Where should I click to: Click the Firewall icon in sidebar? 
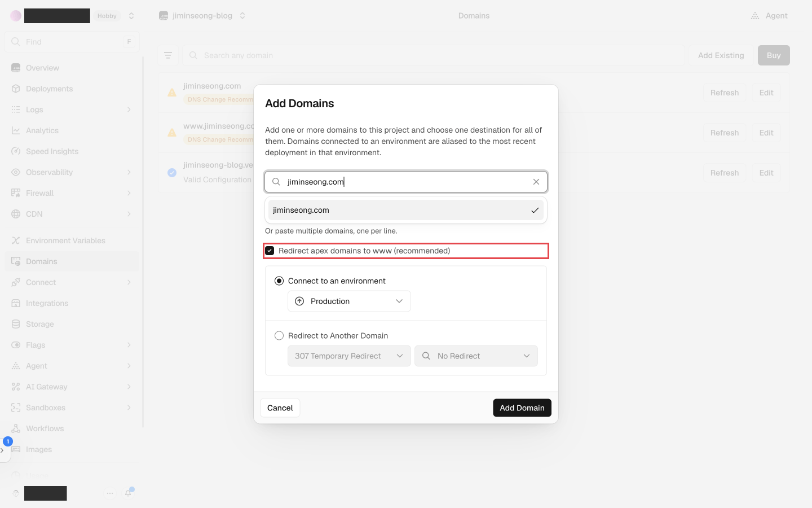click(x=16, y=193)
